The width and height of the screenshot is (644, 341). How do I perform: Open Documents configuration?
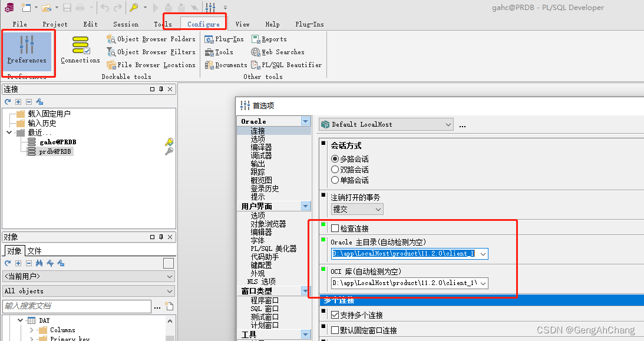[226, 65]
